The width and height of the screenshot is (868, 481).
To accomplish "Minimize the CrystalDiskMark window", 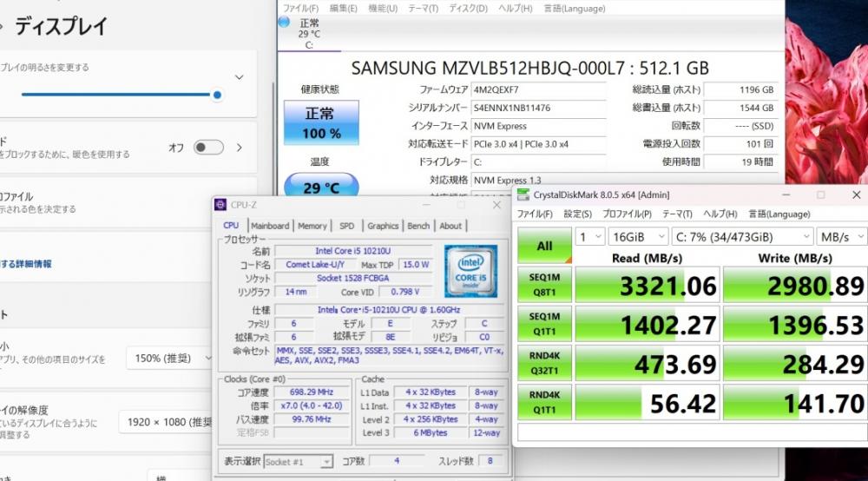I will pos(786,194).
